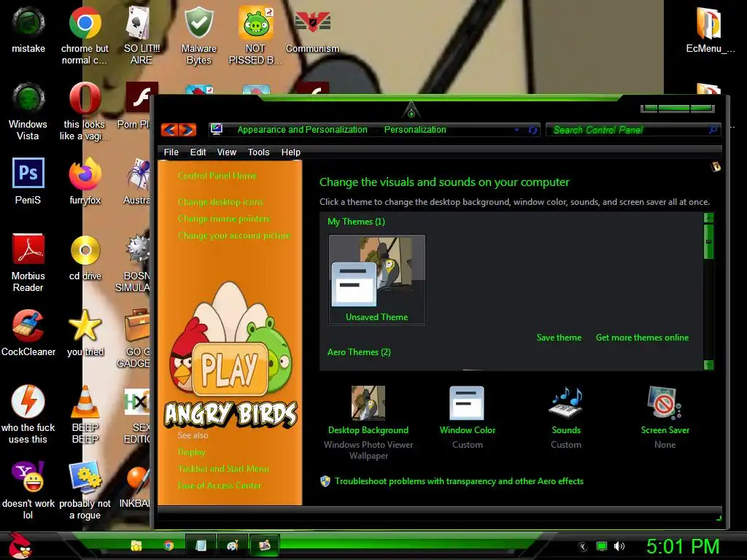Click the 'Save theme' link

559,338
